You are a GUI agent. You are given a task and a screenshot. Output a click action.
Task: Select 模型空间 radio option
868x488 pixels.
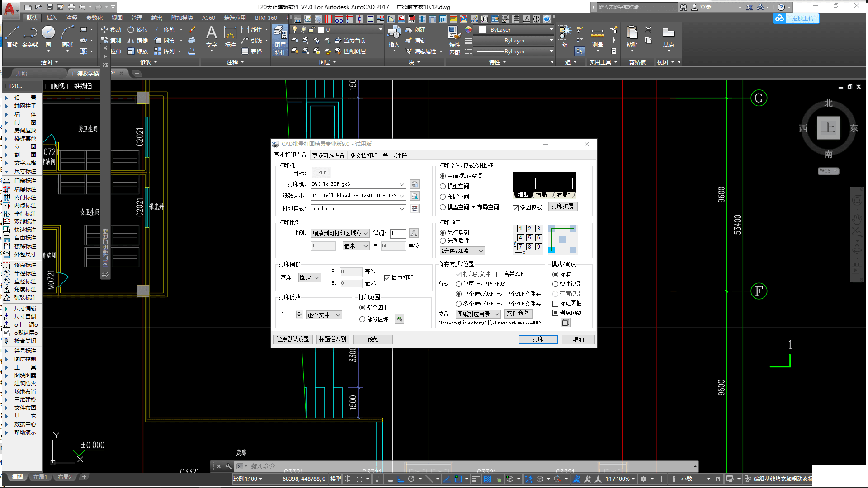pyautogui.click(x=454, y=186)
